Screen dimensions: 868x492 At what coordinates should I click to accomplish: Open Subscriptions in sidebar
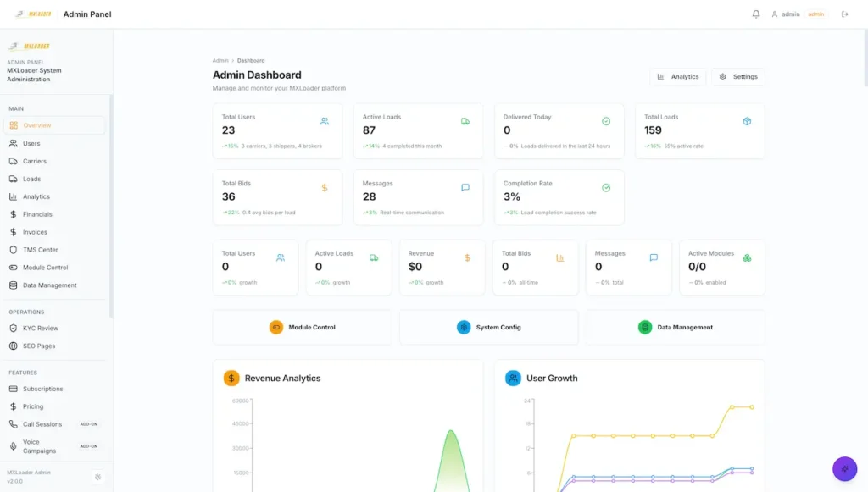[54, 389]
